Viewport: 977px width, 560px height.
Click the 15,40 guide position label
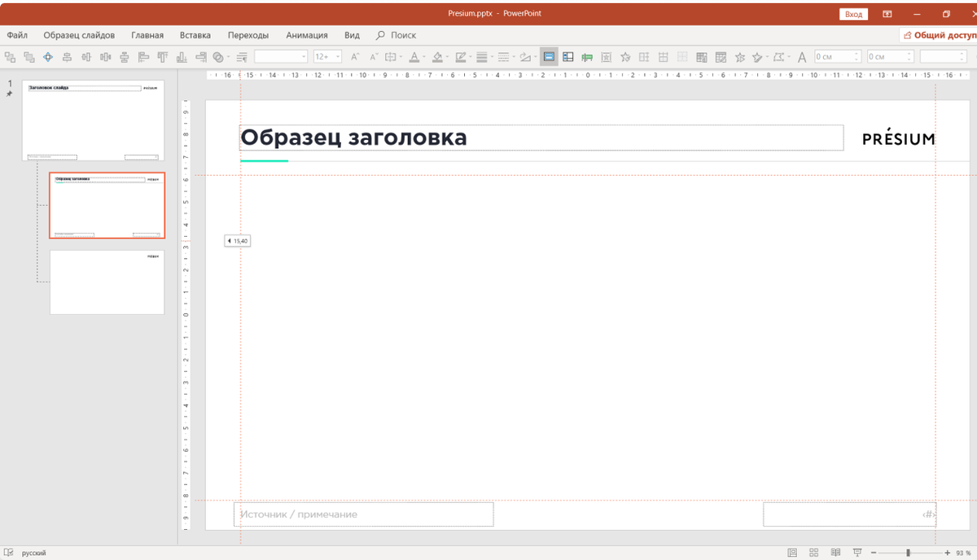[237, 241]
